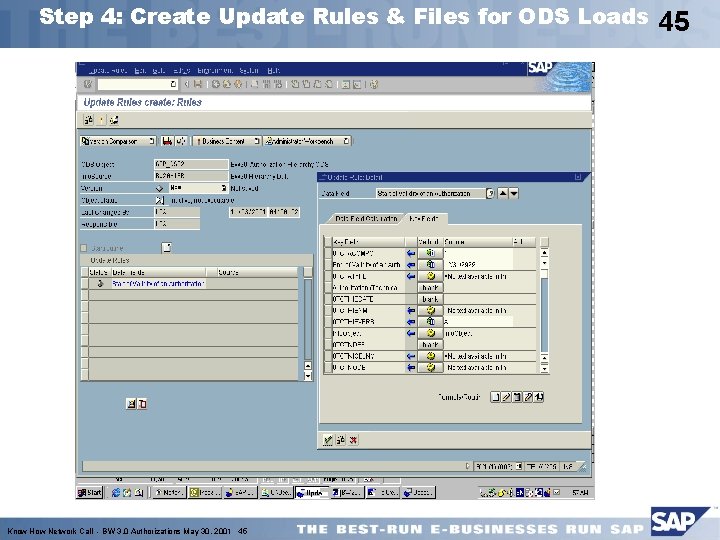Click the up arrow previous data field button
720x540 pixels.
[x=503, y=193]
